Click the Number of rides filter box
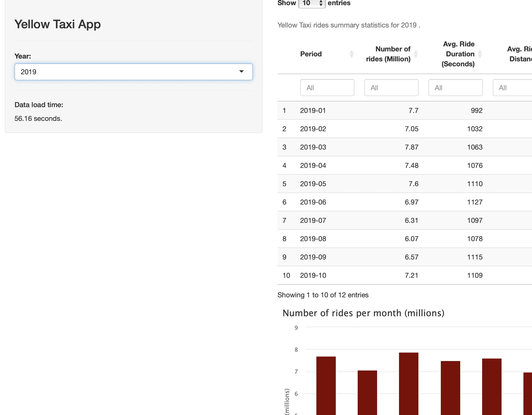532x415 pixels. (391, 87)
